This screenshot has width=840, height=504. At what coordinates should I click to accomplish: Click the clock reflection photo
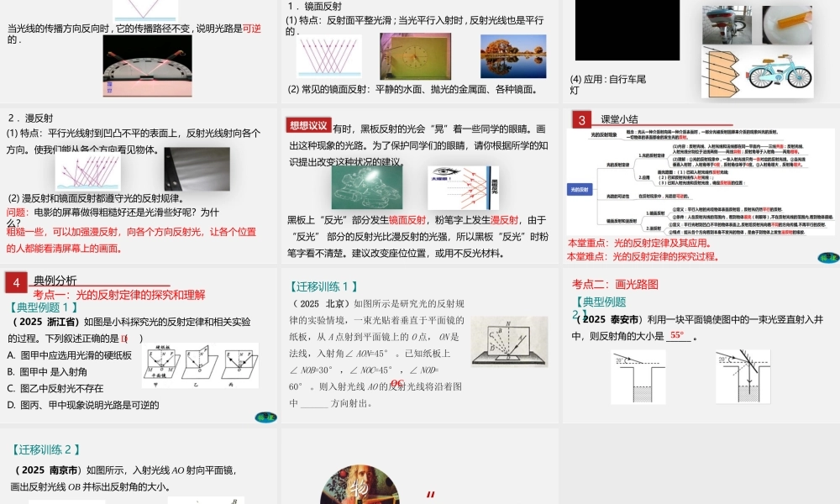tap(415, 56)
